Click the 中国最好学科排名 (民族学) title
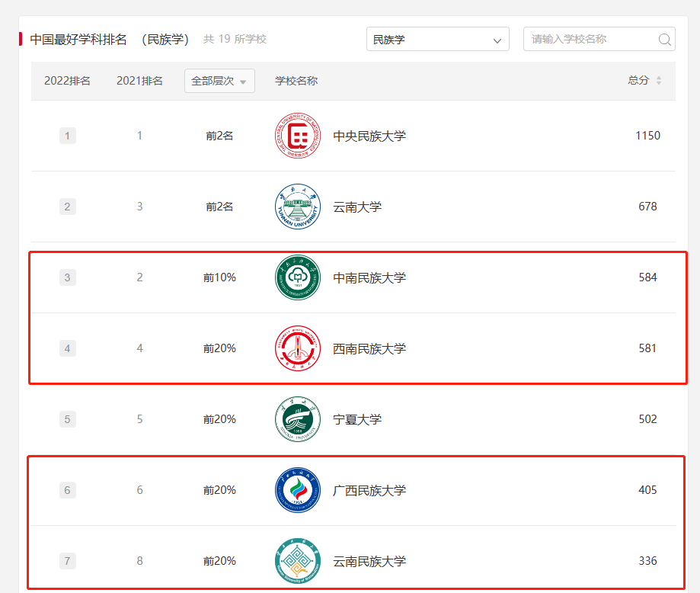The image size is (700, 593). pos(110,40)
